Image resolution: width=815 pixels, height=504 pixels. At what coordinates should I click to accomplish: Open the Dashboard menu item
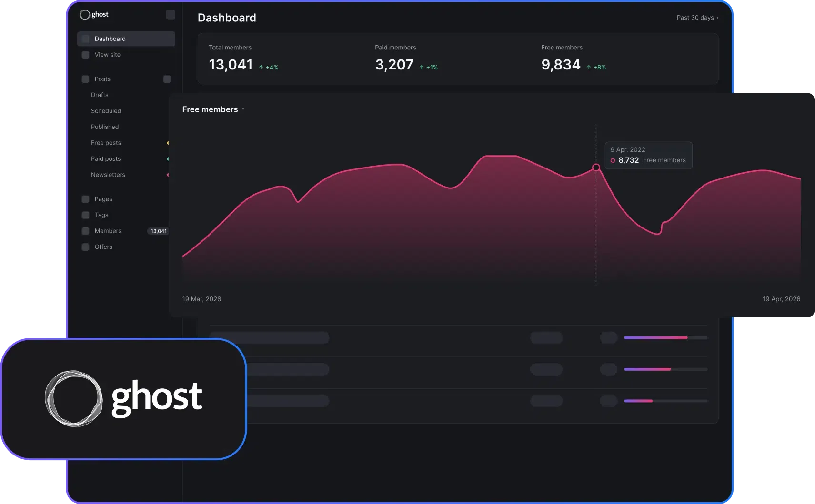[x=126, y=39]
